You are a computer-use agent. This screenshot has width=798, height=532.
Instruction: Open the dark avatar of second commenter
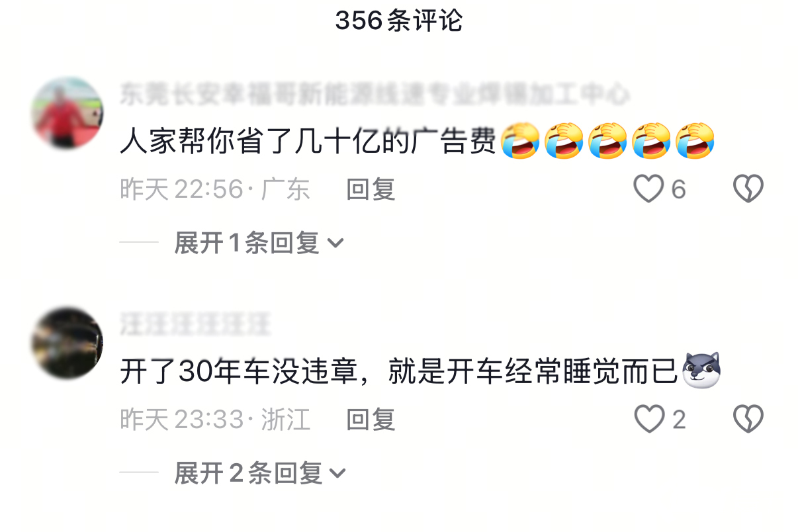67,343
